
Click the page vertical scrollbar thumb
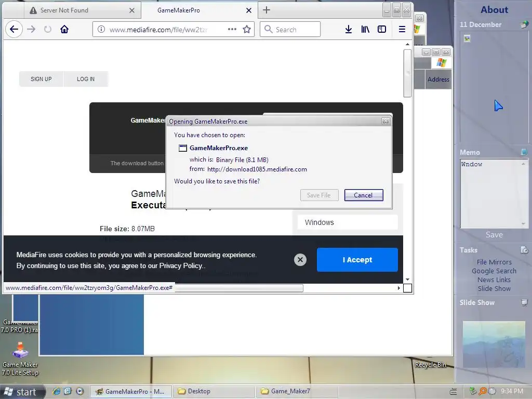pos(407,73)
